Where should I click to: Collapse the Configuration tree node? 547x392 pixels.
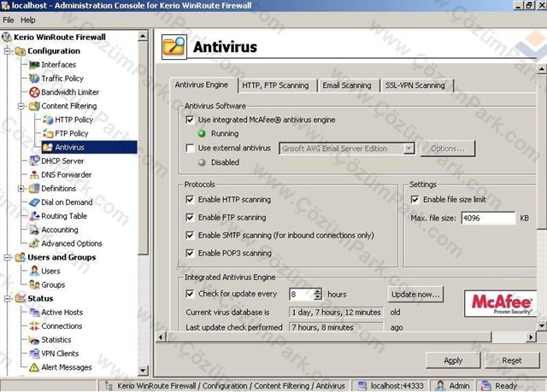(7, 51)
